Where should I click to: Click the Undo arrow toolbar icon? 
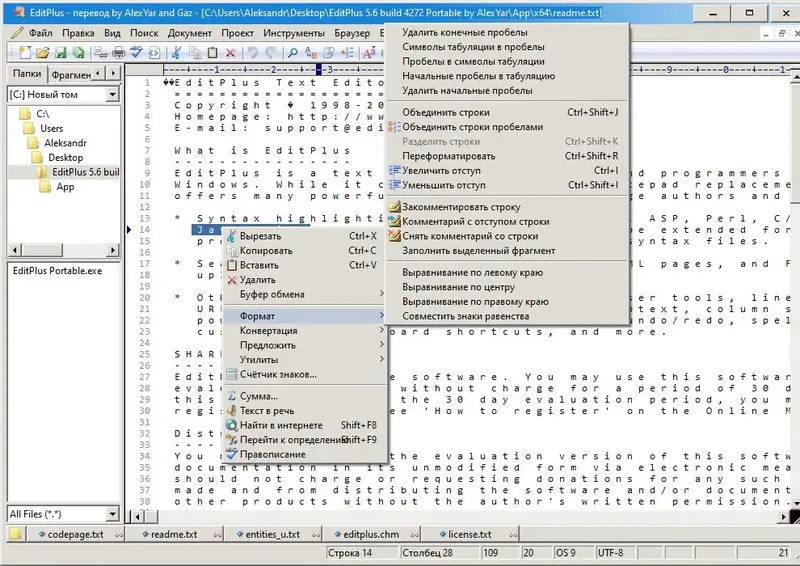[253, 53]
